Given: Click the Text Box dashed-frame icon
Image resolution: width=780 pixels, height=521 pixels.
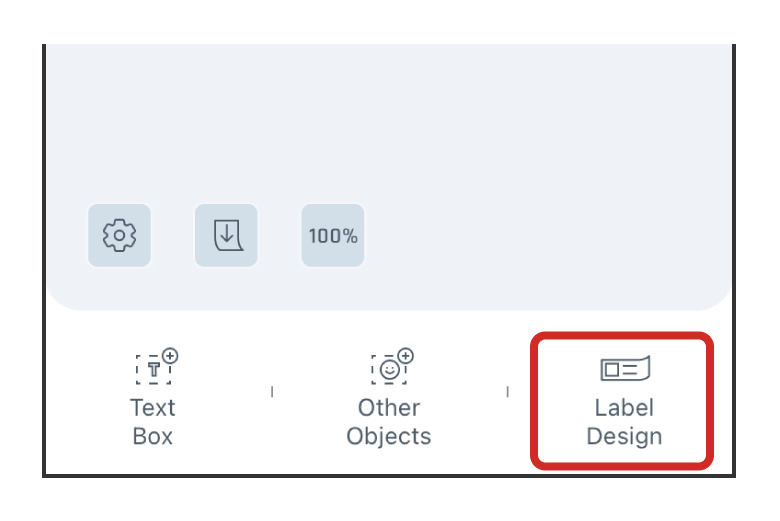Looking at the screenshot, I should coord(155,367).
